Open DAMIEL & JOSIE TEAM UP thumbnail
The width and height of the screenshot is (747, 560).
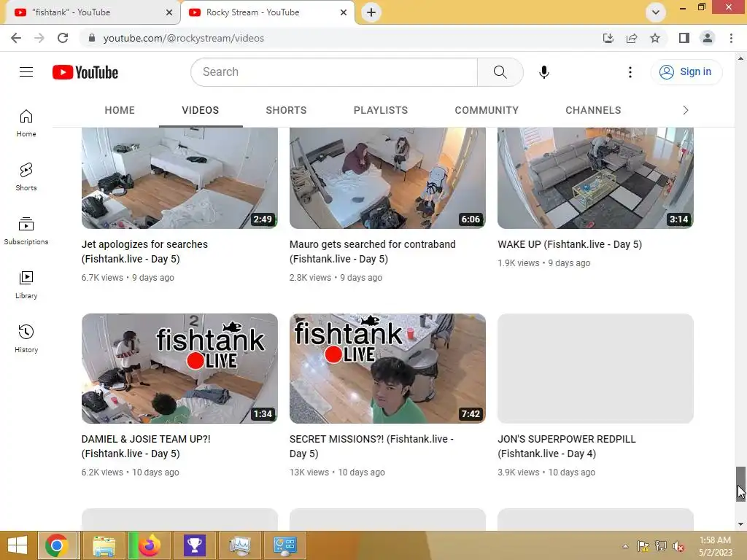179,368
